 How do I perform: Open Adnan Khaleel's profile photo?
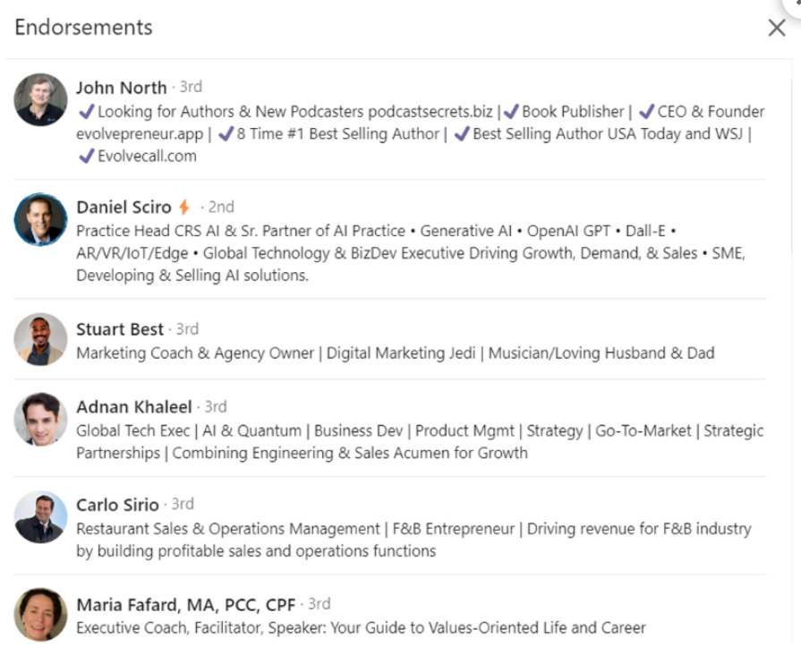click(40, 420)
